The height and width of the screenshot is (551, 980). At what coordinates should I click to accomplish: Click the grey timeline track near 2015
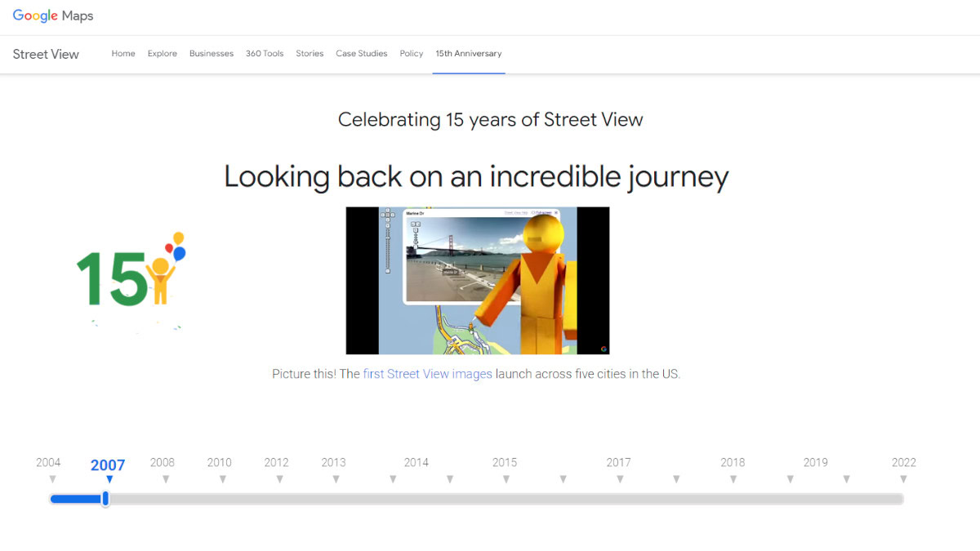coord(506,499)
